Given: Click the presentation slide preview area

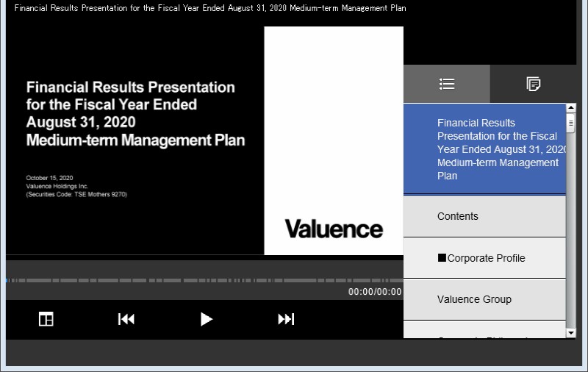Looking at the screenshot, I should pos(204,140).
